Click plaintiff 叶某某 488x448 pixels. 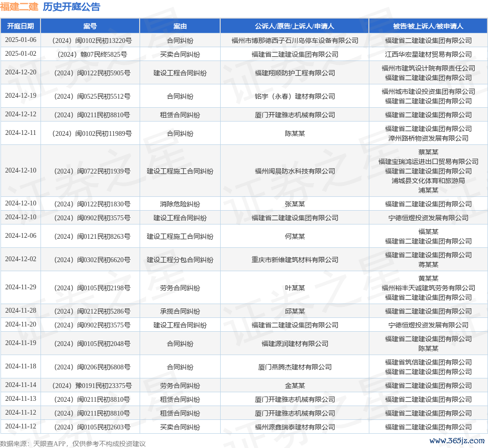point(295,288)
